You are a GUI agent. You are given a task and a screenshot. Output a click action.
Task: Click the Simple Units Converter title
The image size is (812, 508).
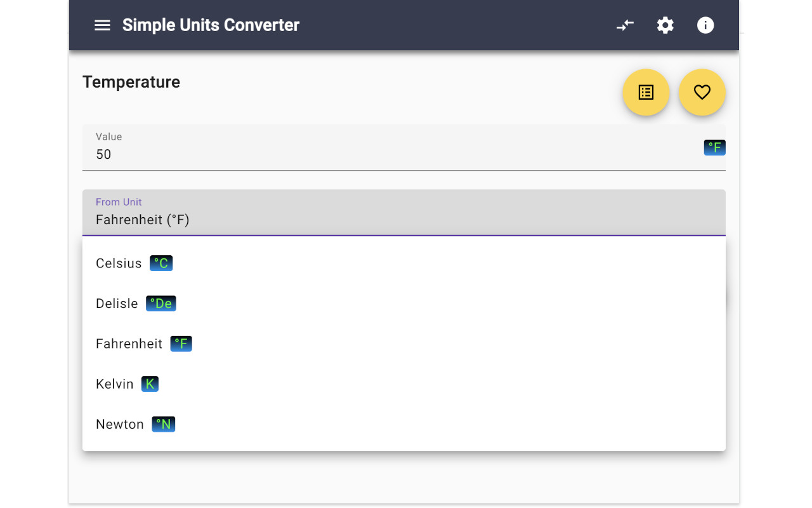[211, 25]
